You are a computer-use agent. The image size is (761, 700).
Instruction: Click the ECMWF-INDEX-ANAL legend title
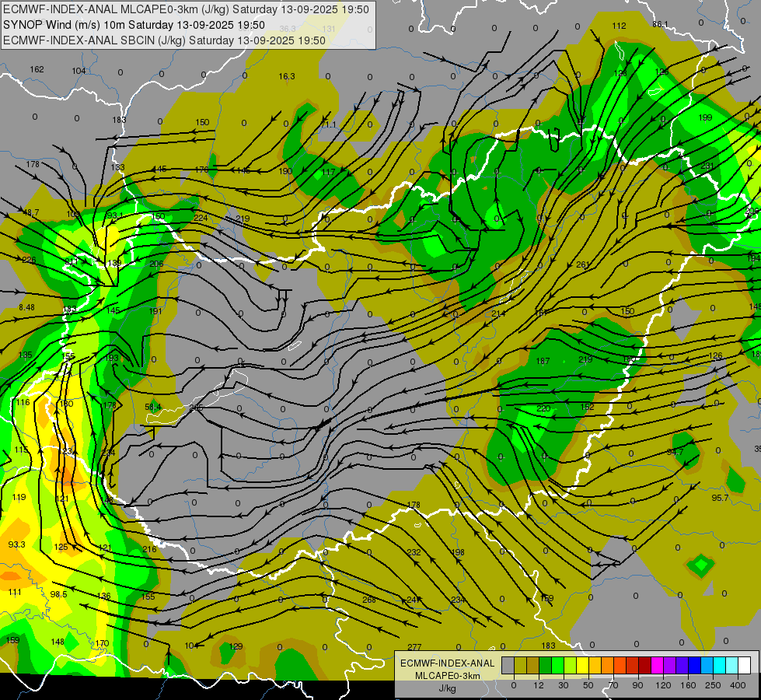pyautogui.click(x=448, y=663)
